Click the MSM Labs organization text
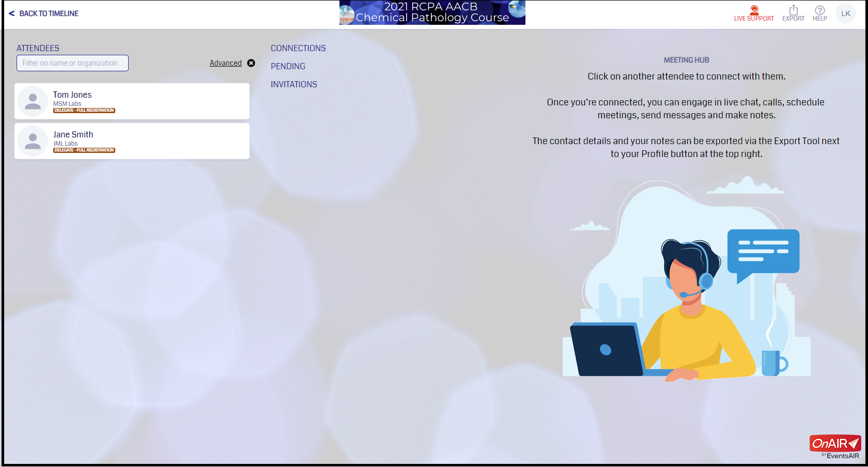Screen dimensions: 868x467 [67, 104]
